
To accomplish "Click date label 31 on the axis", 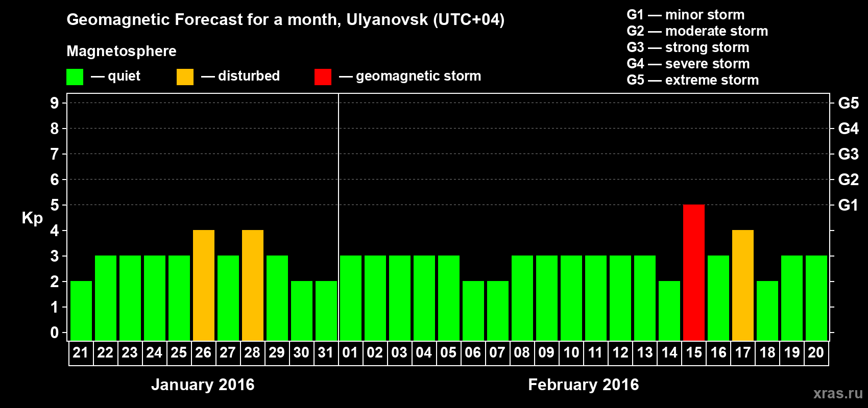I will pyautogui.click(x=326, y=352).
